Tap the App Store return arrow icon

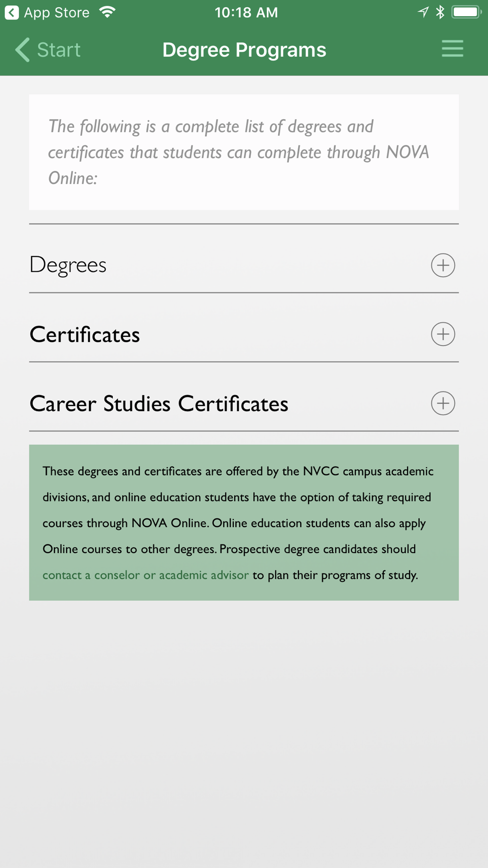[12, 13]
